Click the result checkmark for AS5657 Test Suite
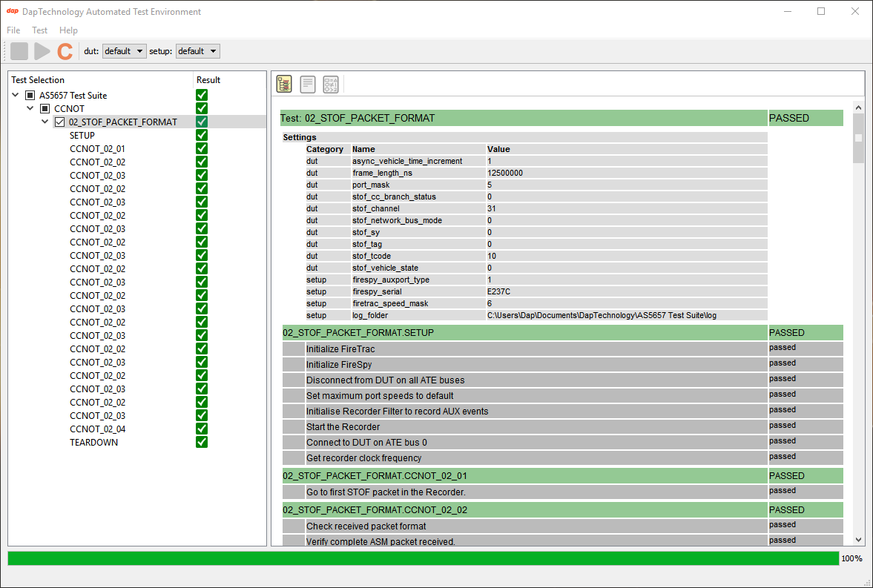The height and width of the screenshot is (588, 873). [202, 95]
